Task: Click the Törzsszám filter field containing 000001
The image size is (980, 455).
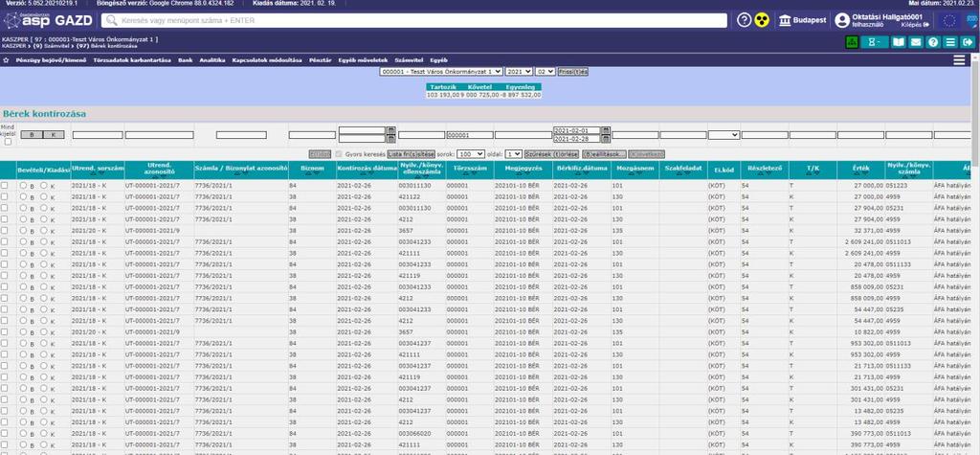Action: click(469, 134)
